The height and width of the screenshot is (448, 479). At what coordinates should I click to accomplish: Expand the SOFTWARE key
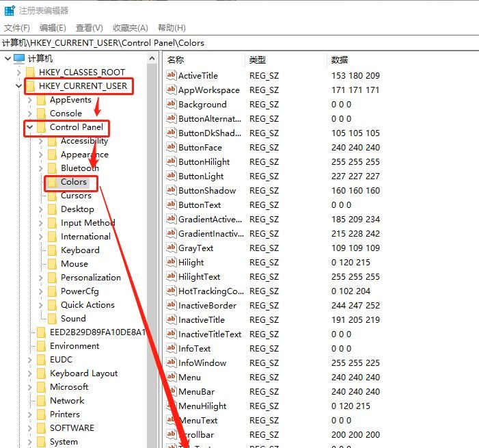point(29,428)
